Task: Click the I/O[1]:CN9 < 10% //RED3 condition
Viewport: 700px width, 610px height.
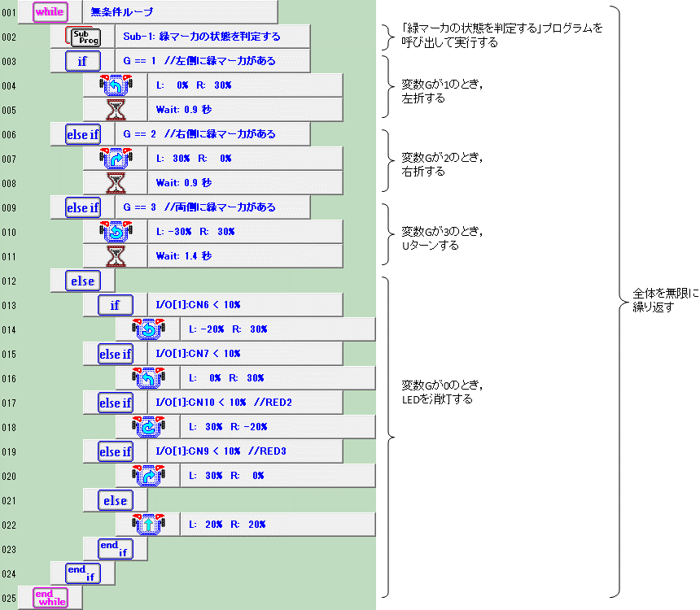Action: tap(221, 451)
